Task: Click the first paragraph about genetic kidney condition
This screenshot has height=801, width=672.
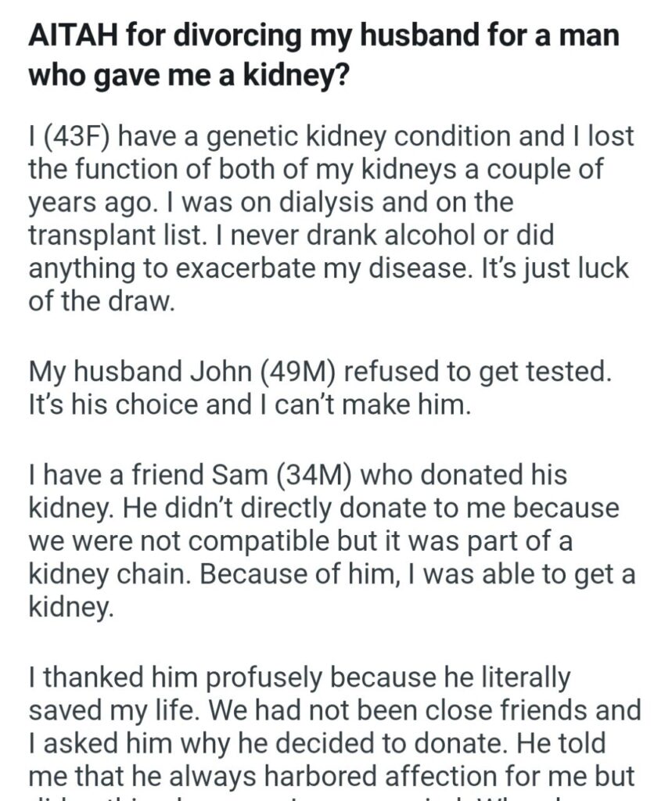Action: [329, 219]
